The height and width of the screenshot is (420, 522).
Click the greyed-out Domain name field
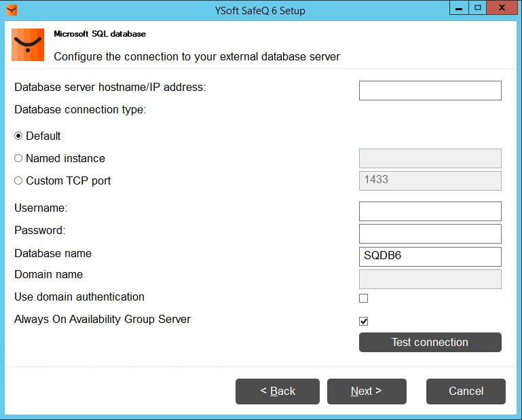tap(430, 279)
